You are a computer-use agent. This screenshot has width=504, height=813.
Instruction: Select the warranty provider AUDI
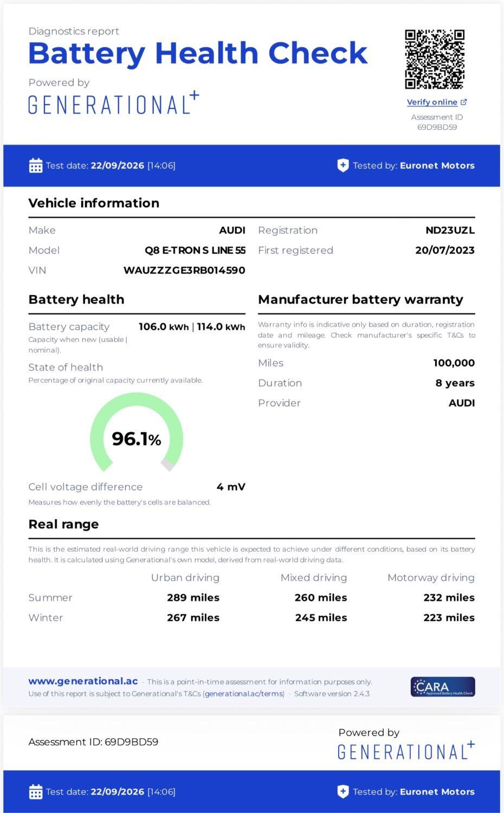[x=462, y=403]
